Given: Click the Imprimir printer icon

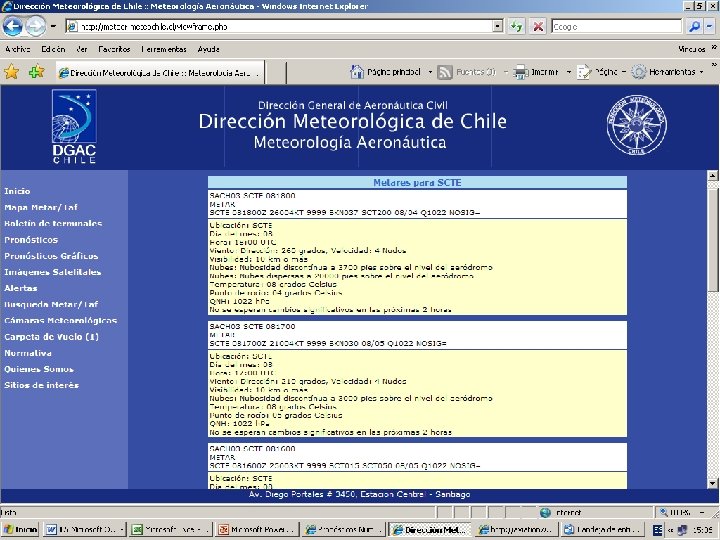Looking at the screenshot, I should [521, 72].
